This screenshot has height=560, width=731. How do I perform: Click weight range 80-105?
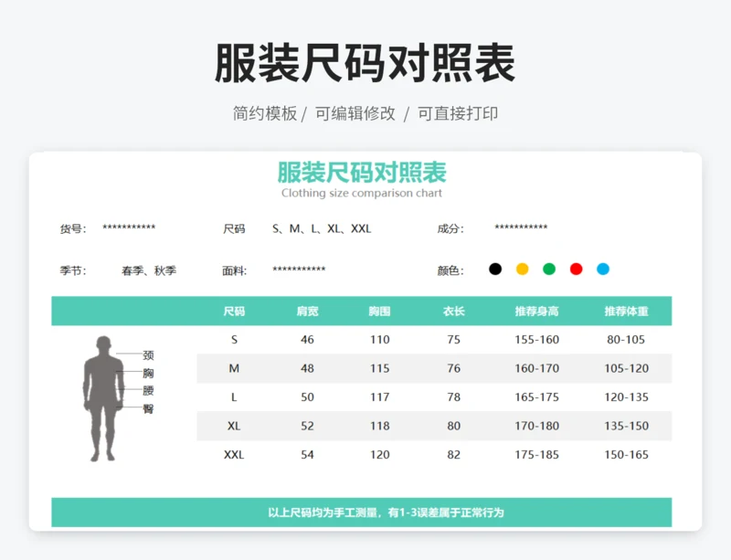click(x=626, y=340)
